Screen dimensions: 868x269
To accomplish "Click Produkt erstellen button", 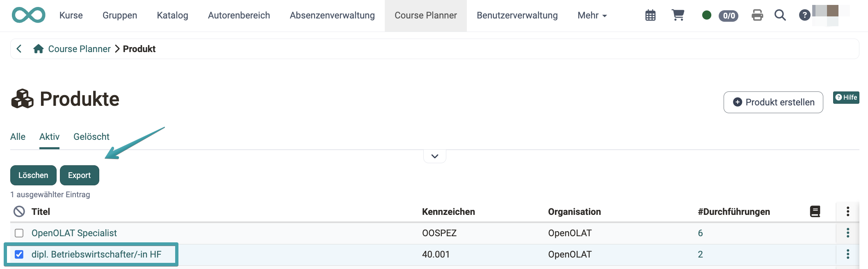I will point(773,102).
